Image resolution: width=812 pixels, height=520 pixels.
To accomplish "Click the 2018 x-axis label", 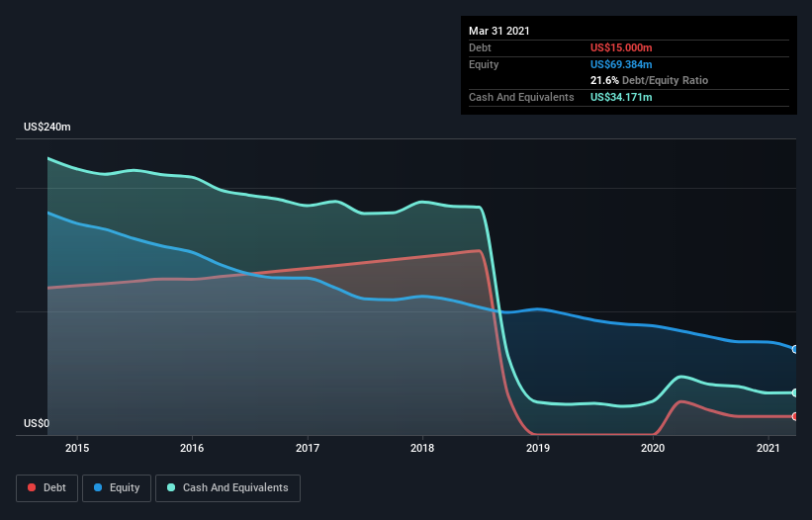I will pos(422,448).
